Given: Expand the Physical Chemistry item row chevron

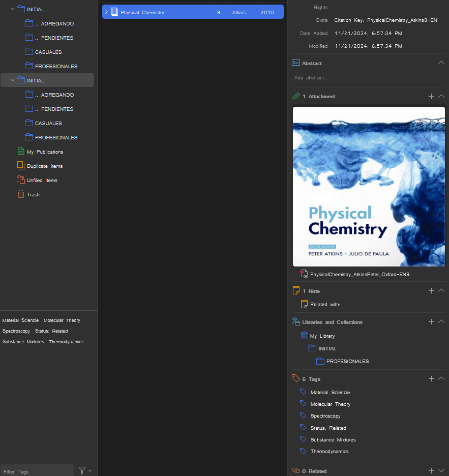Looking at the screenshot, I should (x=106, y=12).
